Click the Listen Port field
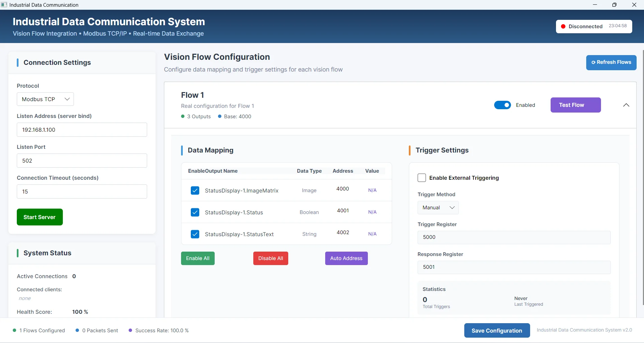Screen dimensions: 644x343 tap(82, 161)
